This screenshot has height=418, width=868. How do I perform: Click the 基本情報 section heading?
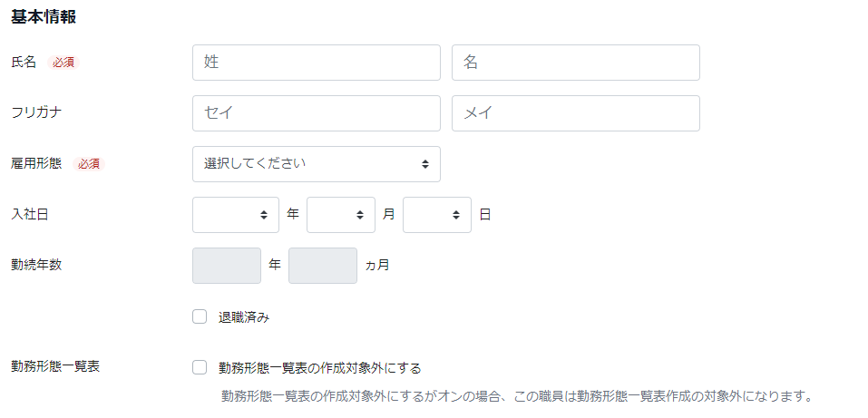click(x=44, y=17)
